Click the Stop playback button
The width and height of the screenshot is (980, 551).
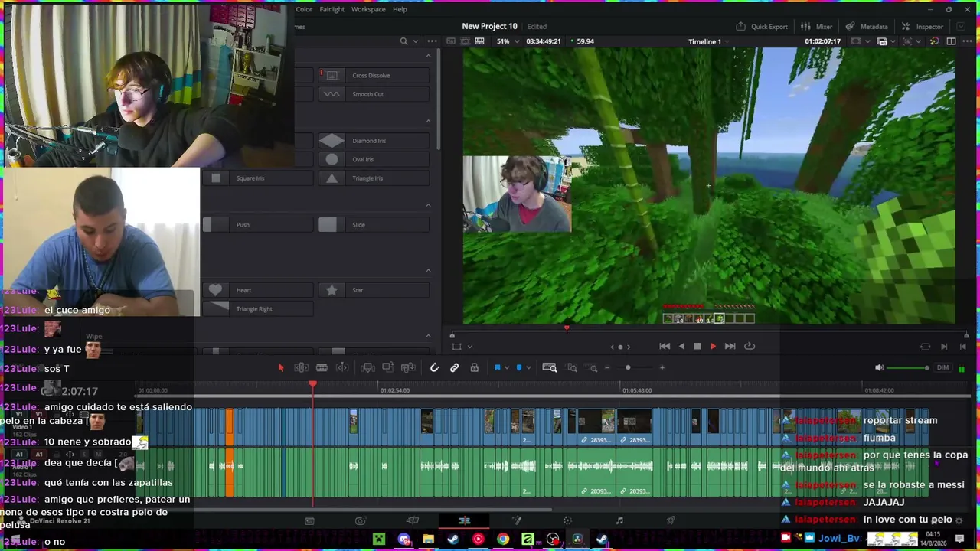(697, 347)
